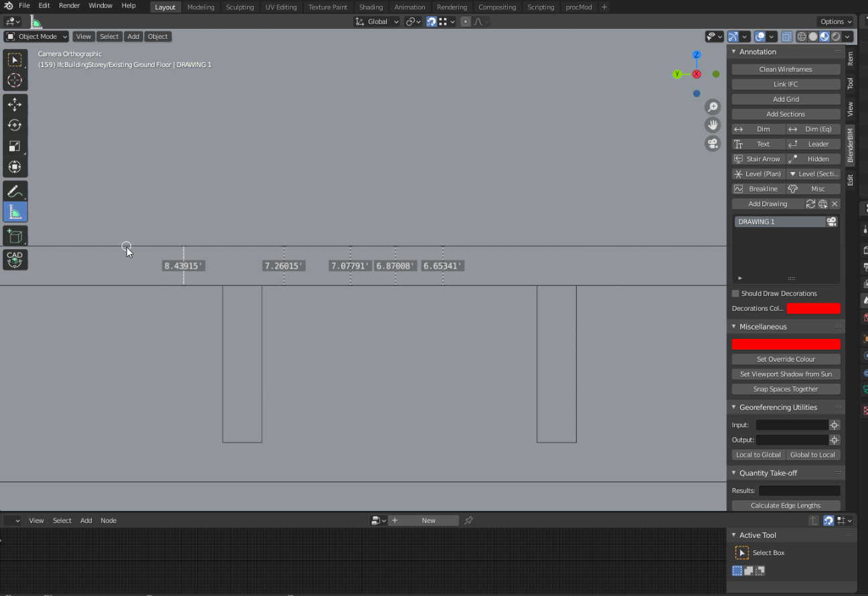Click the X icon next to Add Drawing
The width and height of the screenshot is (868, 596).
835,204
